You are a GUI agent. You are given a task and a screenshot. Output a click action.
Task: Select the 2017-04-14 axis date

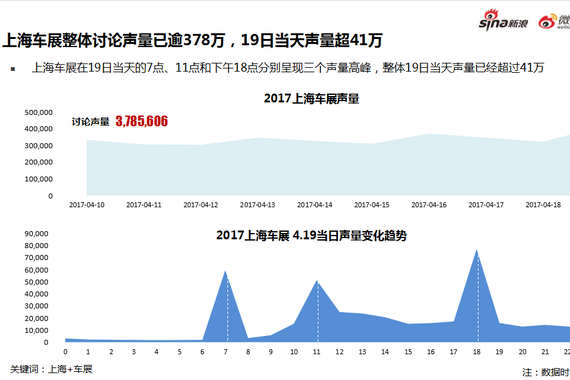pos(315,205)
